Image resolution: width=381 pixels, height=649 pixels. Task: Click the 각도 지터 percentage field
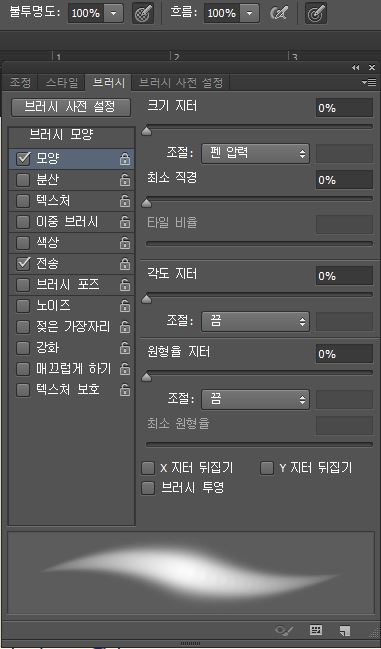[344, 276]
